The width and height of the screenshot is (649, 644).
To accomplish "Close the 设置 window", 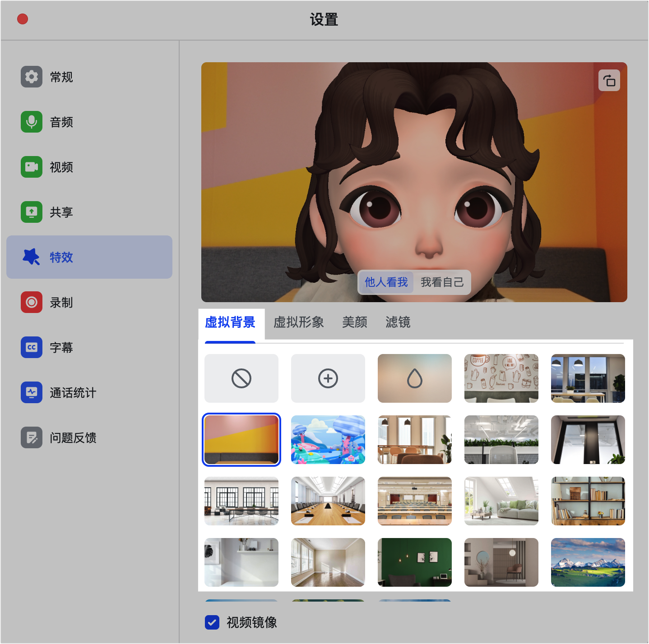I will point(23,19).
